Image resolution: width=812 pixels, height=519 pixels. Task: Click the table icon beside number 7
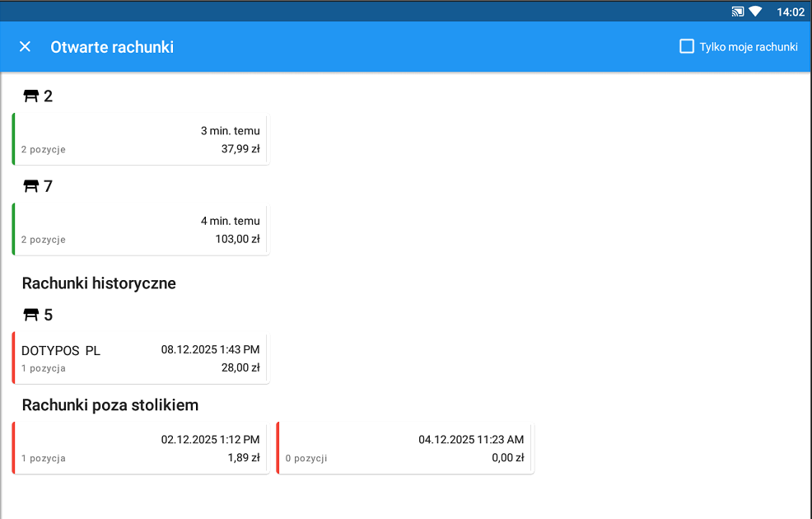31,187
